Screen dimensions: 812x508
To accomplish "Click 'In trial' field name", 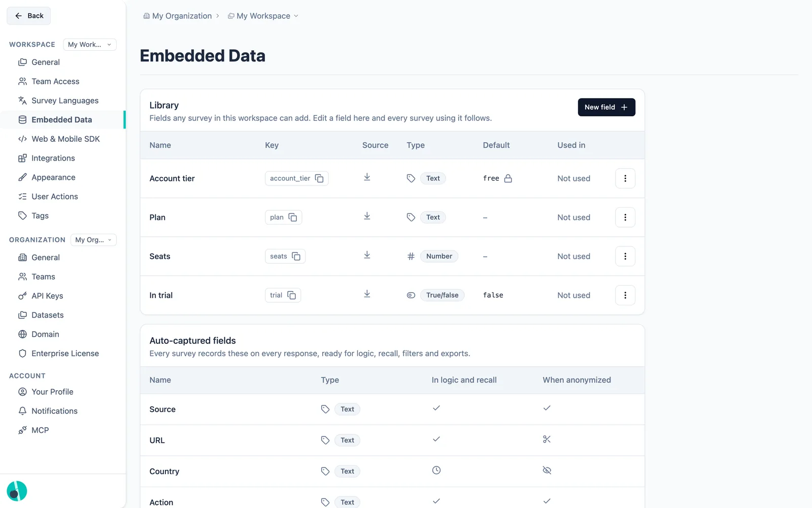I will tap(161, 295).
